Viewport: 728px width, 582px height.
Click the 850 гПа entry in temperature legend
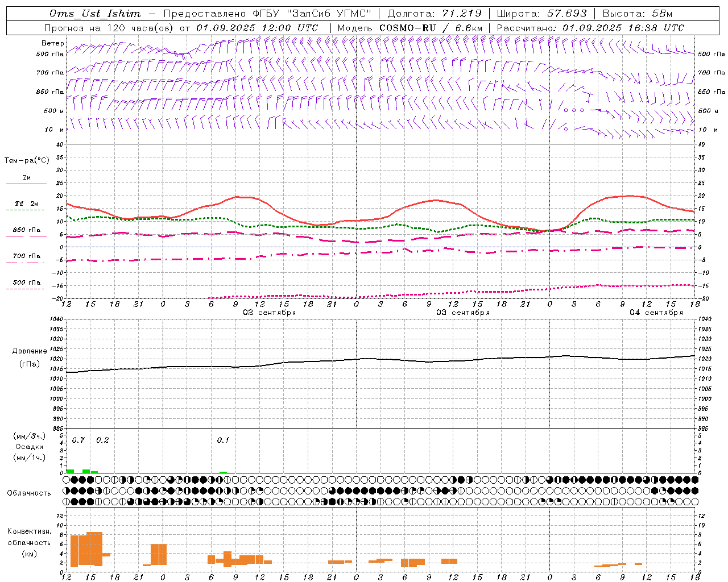coord(27,230)
